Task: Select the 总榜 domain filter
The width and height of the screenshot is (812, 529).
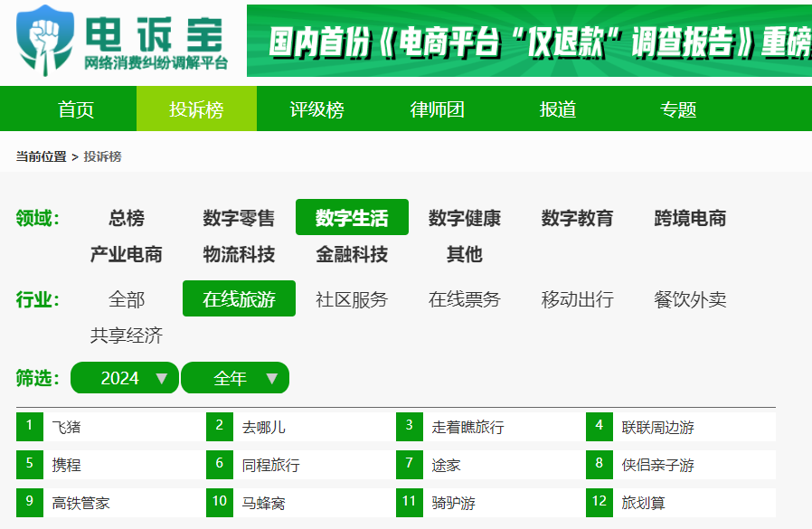Action: click(127, 218)
